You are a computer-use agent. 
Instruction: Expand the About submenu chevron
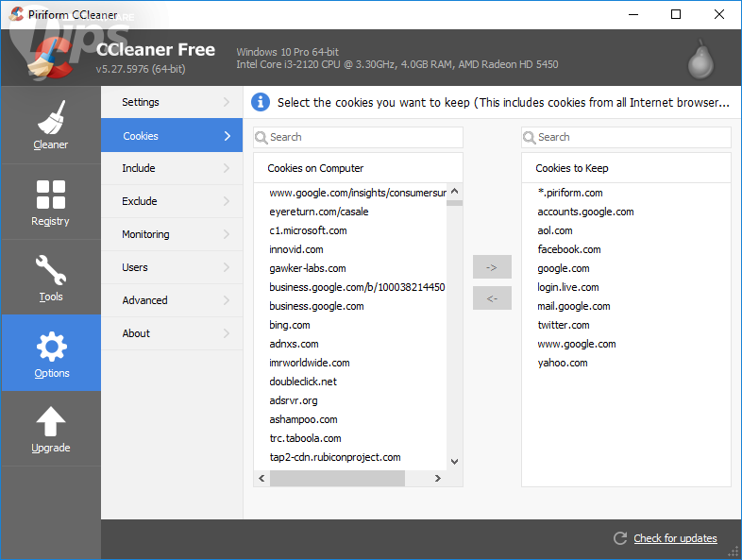pyautogui.click(x=227, y=333)
